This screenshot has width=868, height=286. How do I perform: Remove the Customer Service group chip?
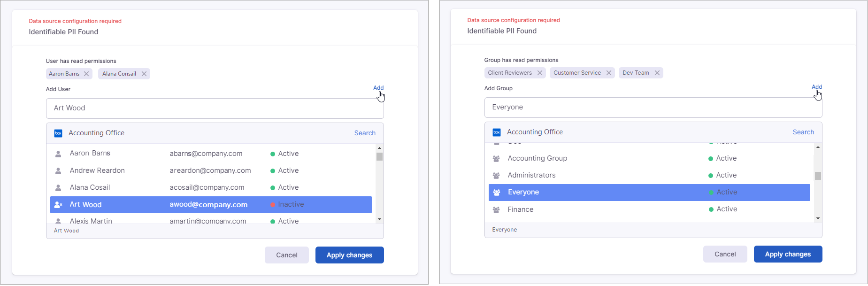pos(609,73)
